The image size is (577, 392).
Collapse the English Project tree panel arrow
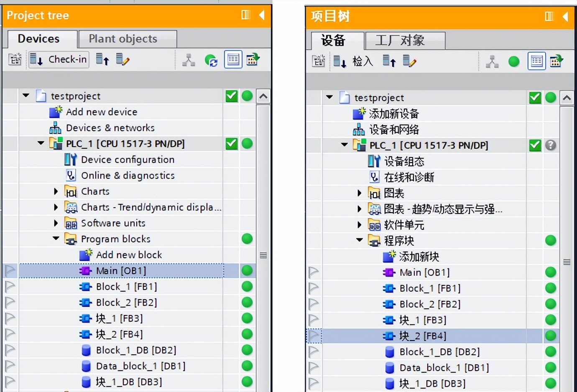click(x=262, y=15)
